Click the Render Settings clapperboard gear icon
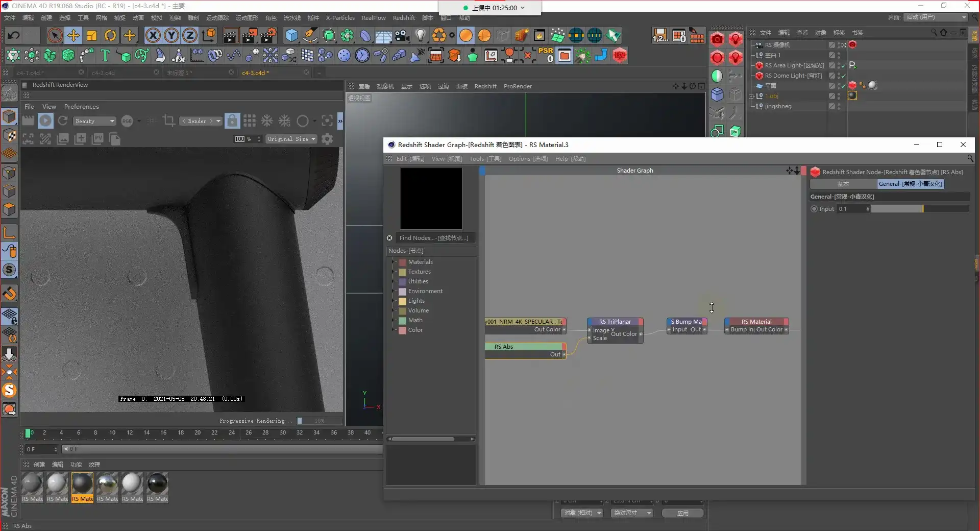This screenshot has height=531, width=980. click(x=268, y=35)
